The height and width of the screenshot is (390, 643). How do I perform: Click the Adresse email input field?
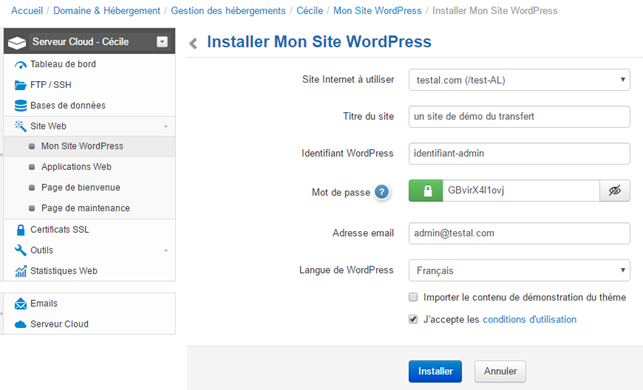[x=519, y=233]
